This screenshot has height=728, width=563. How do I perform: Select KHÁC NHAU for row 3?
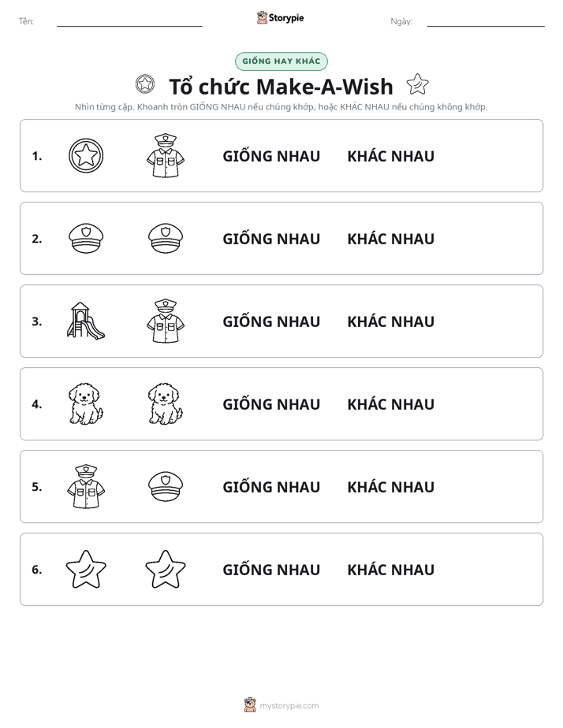tap(390, 321)
